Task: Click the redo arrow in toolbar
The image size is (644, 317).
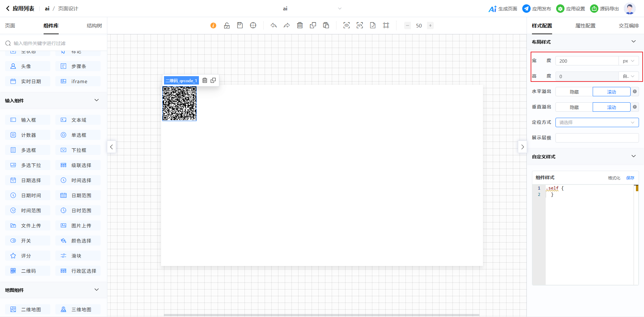Action: pyautogui.click(x=287, y=25)
